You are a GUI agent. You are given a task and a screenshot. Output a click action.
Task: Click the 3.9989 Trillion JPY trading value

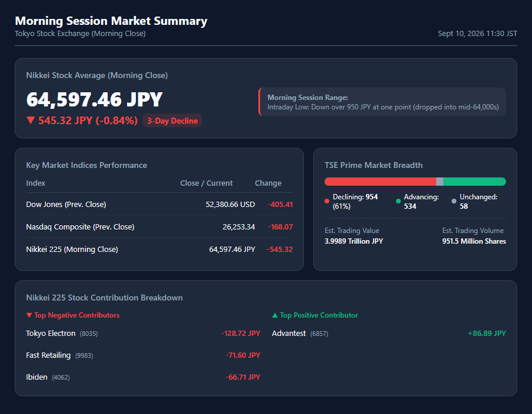click(x=354, y=241)
